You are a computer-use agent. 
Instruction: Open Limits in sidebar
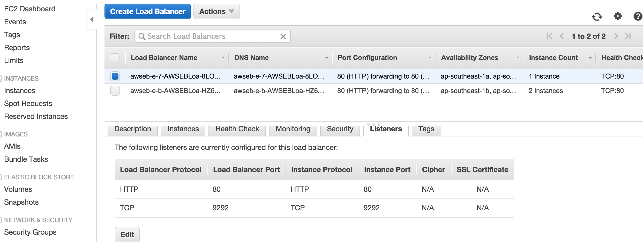(x=14, y=61)
